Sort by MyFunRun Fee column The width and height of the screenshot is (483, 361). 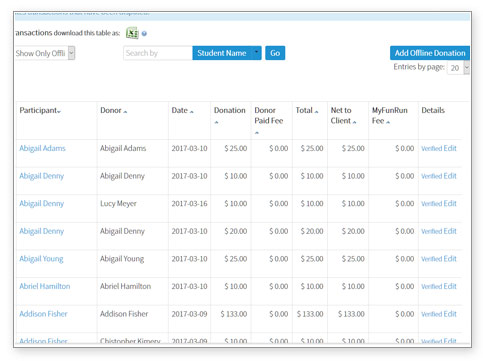(388, 122)
